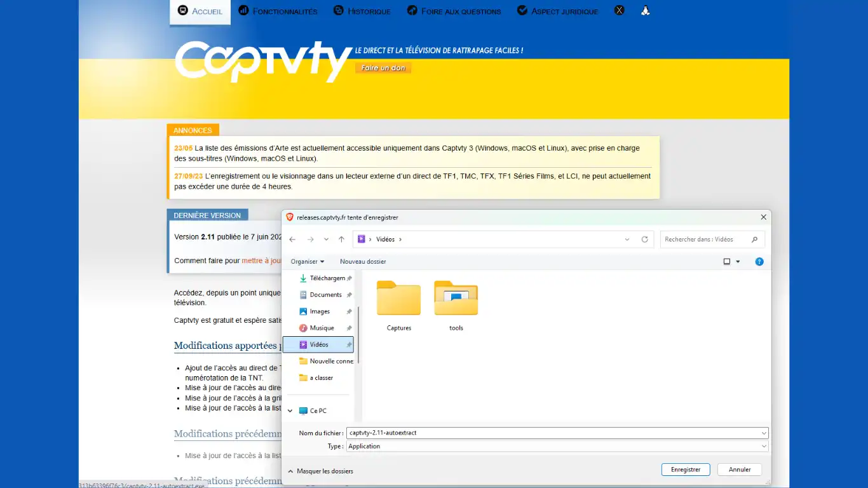Refresh the Vidéos folder view

pyautogui.click(x=644, y=240)
